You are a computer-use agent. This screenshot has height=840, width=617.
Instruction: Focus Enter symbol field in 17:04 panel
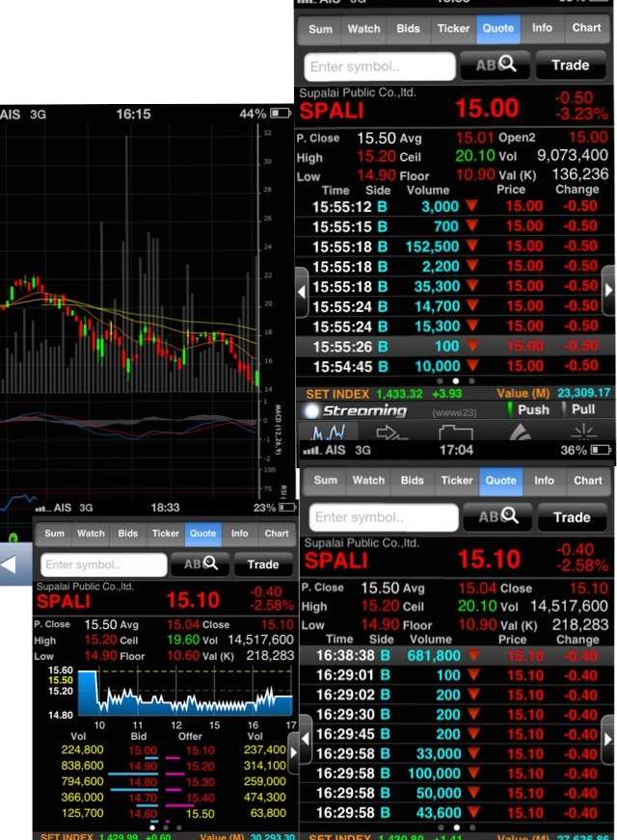click(384, 517)
